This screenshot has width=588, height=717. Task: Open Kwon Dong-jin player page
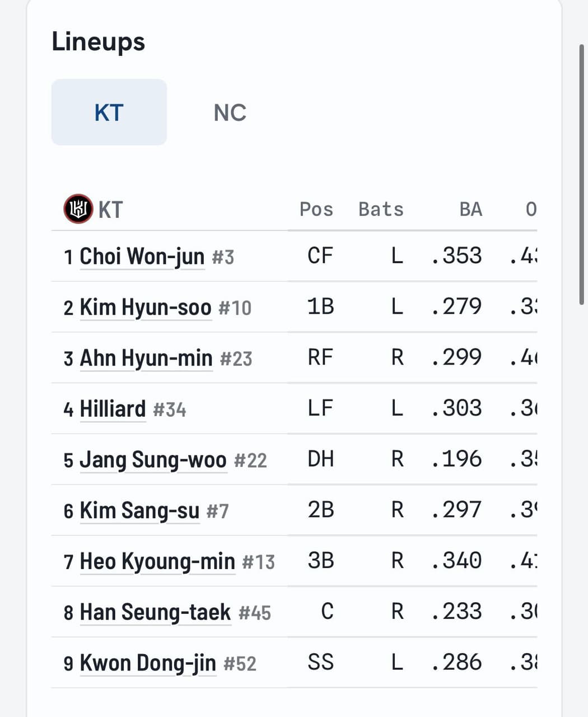coord(148,663)
